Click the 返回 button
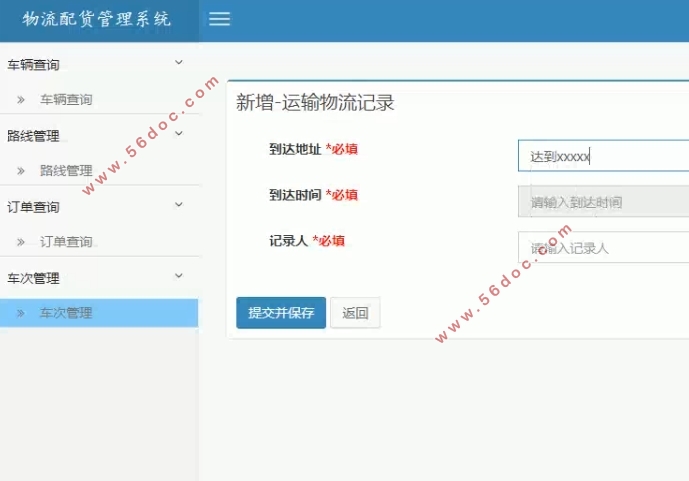 click(355, 313)
